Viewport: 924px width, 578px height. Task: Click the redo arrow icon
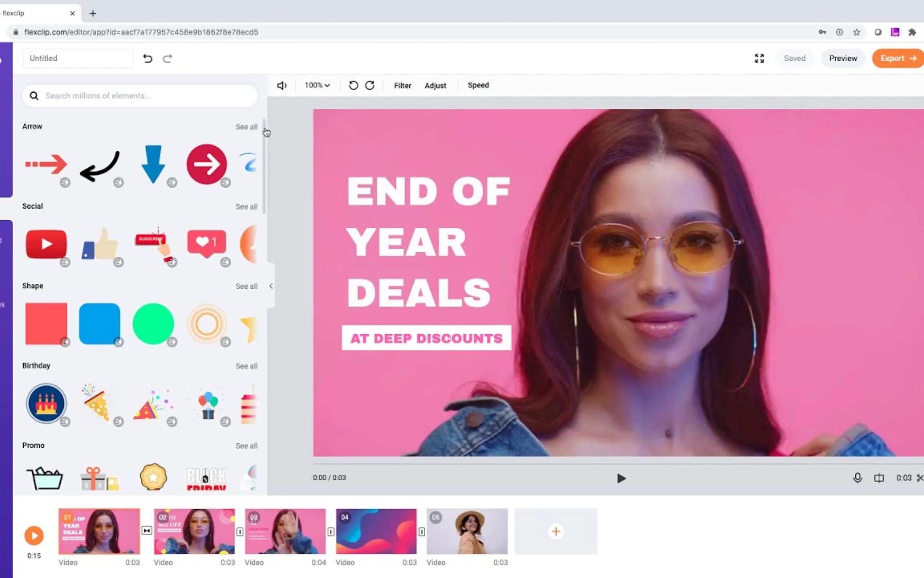[x=167, y=59]
